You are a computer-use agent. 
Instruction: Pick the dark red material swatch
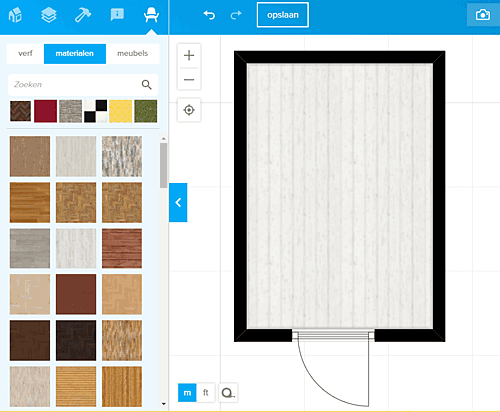point(45,111)
